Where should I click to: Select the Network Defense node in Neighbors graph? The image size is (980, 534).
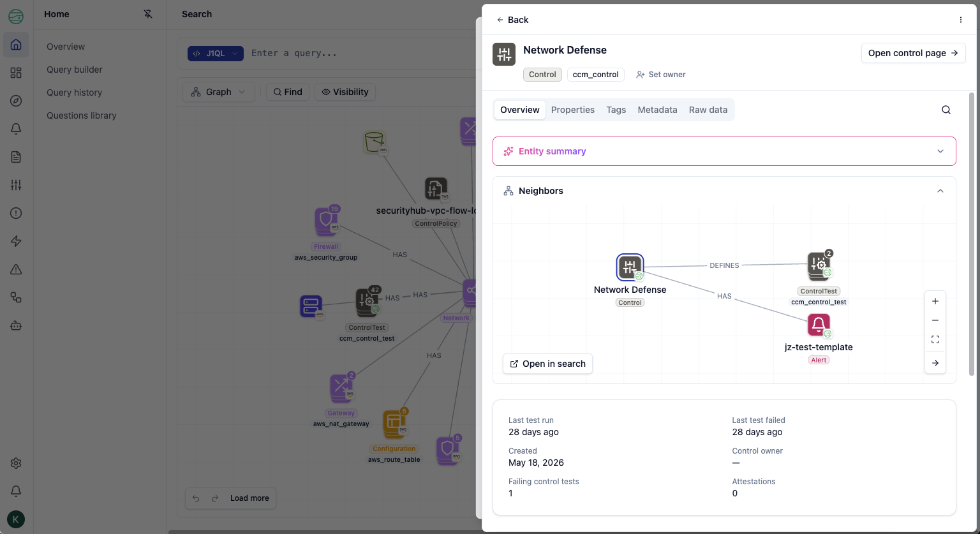[630, 267]
